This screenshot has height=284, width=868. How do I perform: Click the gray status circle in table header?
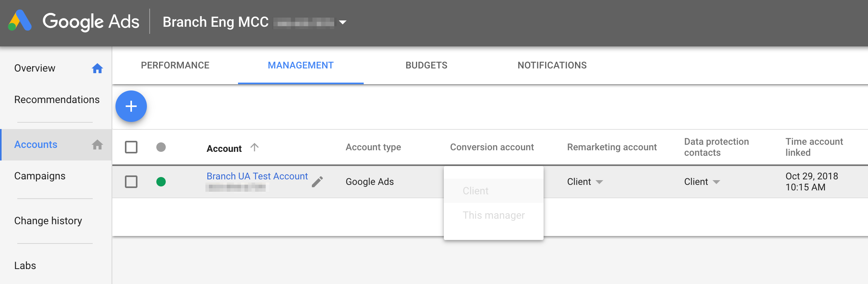(161, 147)
